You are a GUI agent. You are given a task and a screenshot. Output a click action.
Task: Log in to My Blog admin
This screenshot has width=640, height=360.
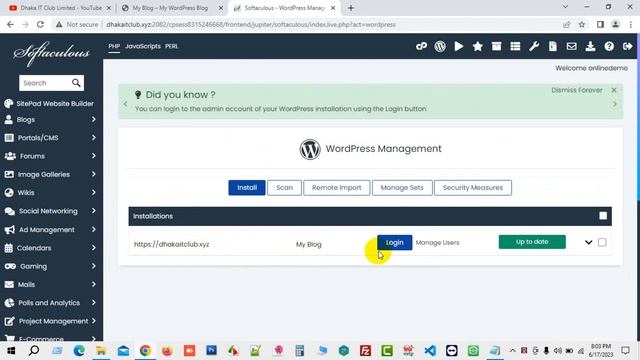395,242
